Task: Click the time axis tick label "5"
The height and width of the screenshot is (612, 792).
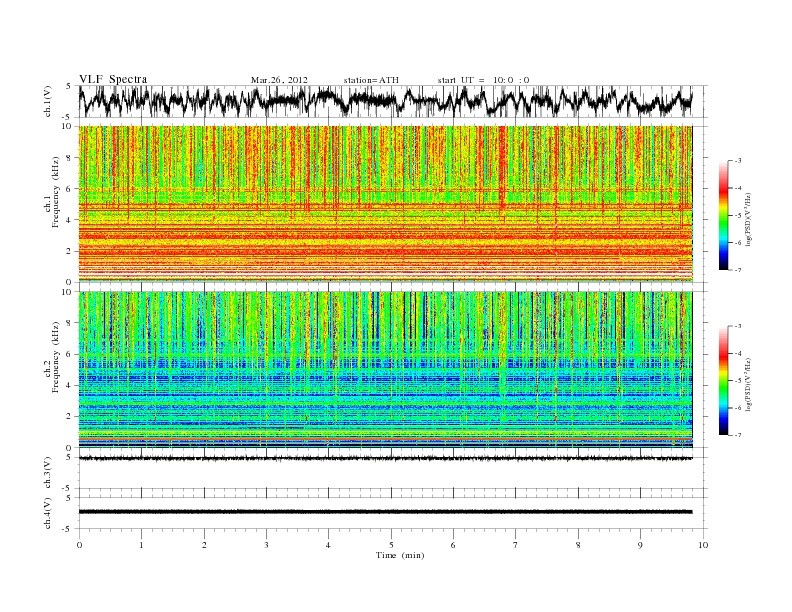Action: pos(391,545)
